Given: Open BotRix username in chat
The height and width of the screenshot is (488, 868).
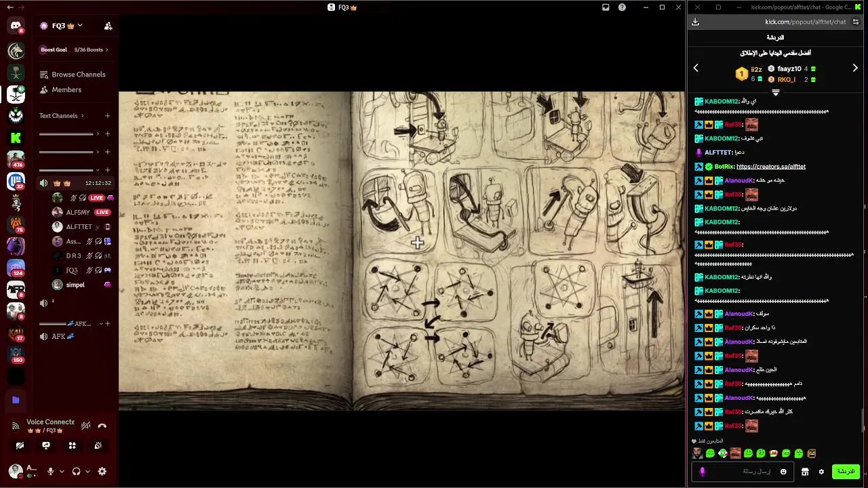Looking at the screenshot, I should coord(724,167).
